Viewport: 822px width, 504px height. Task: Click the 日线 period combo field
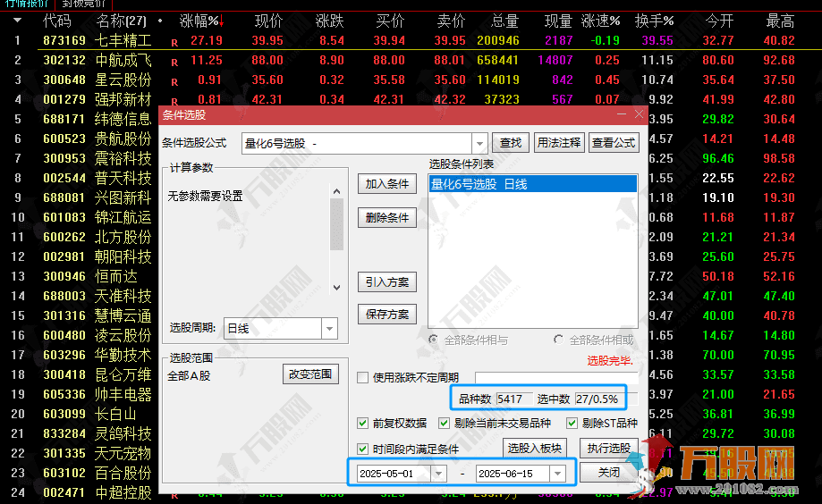273,329
